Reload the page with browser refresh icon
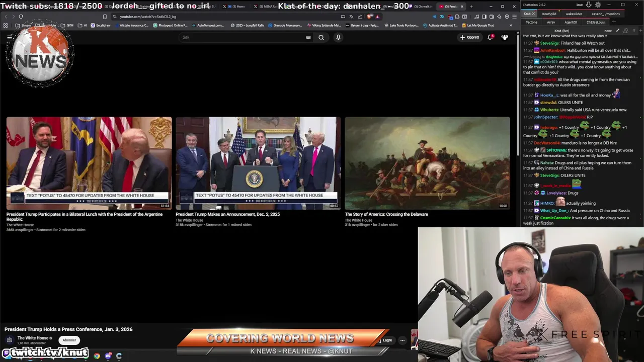Image resolution: width=644 pixels, height=362 pixels. 21,17
